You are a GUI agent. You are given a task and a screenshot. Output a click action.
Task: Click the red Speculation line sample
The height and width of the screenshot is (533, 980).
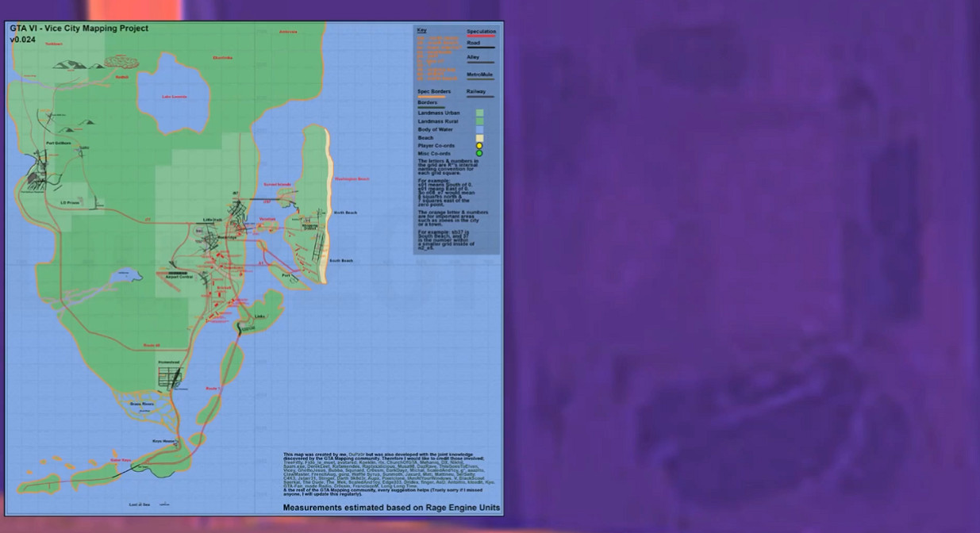coord(482,36)
